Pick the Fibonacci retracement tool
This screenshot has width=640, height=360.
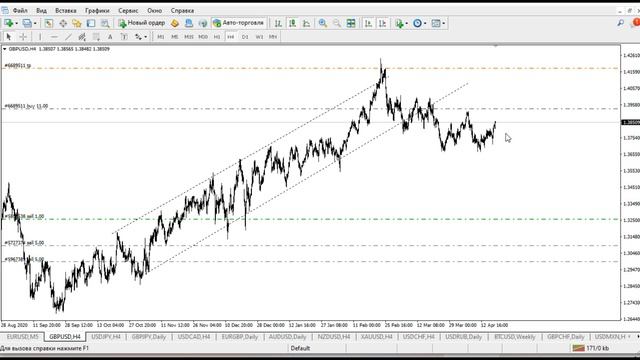(x=96, y=37)
